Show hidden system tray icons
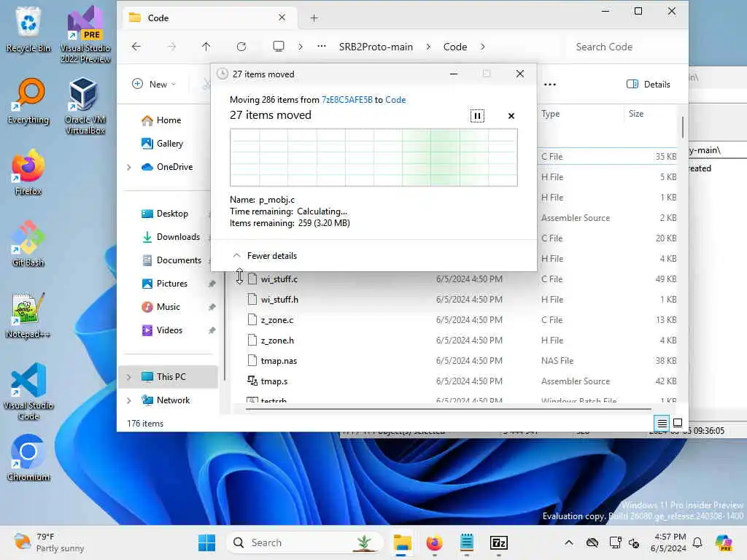747x560 pixels. coord(569,542)
